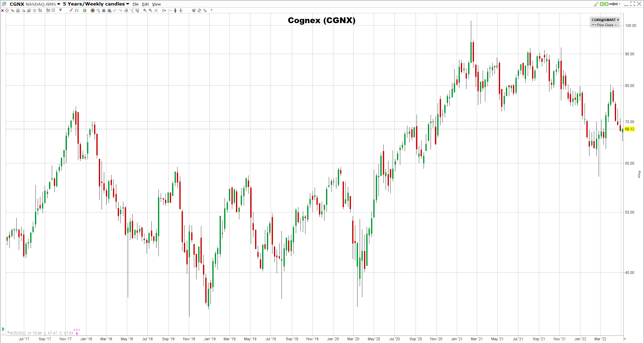Add text annotation with T icon

coord(104,10)
